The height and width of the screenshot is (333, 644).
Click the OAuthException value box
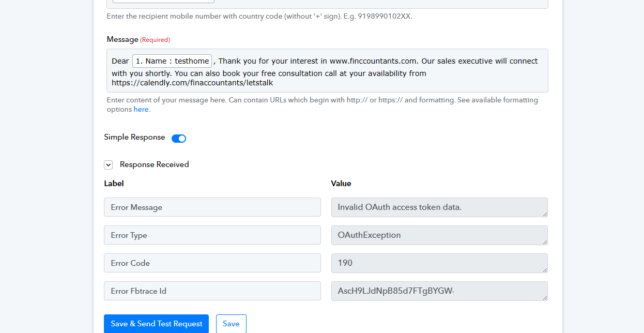coord(439,235)
